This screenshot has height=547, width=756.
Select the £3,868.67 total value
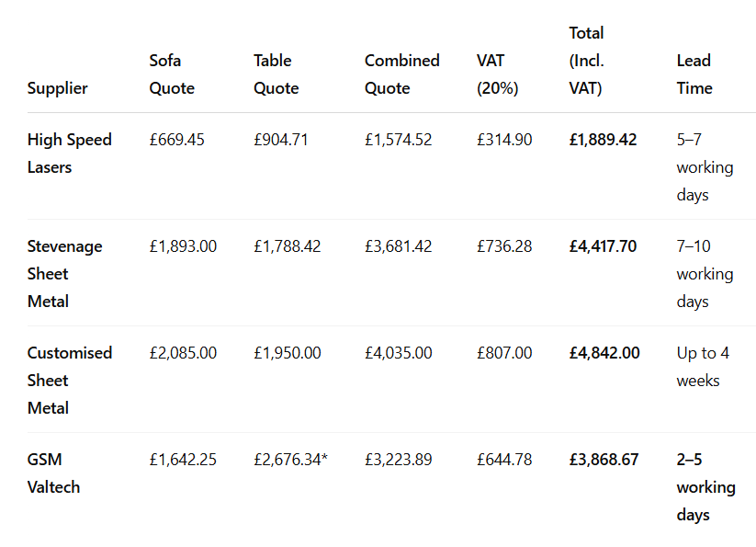tap(604, 460)
